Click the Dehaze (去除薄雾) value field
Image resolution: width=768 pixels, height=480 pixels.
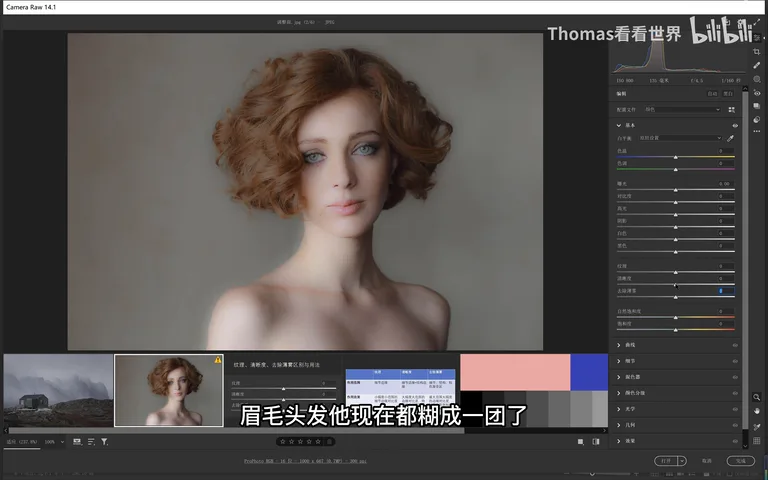pos(726,291)
